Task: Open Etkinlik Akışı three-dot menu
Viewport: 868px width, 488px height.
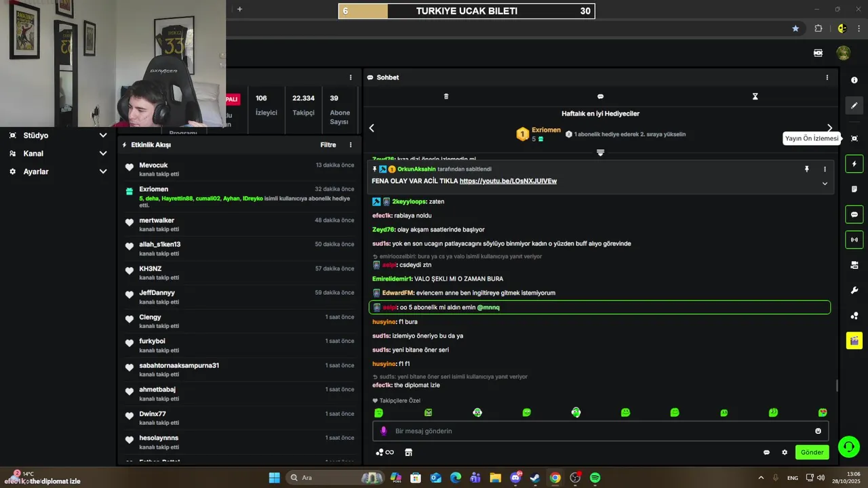Action: click(x=351, y=144)
